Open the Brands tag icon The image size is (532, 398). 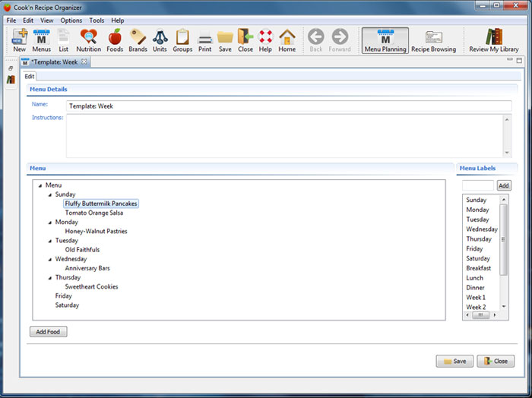138,40
